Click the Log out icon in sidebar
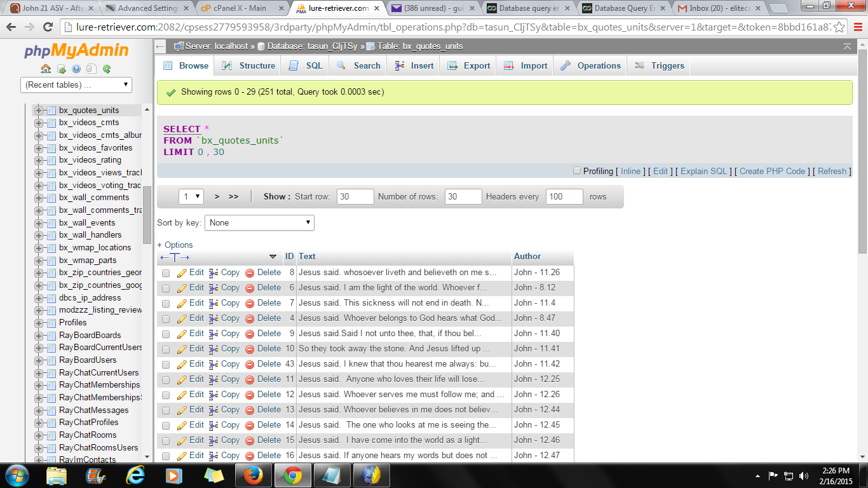Viewport: 868px width, 488px height. [x=61, y=69]
